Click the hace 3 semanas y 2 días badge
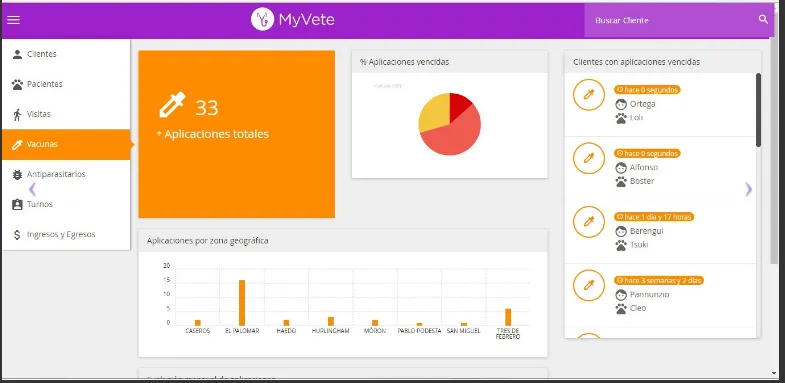 (x=659, y=280)
